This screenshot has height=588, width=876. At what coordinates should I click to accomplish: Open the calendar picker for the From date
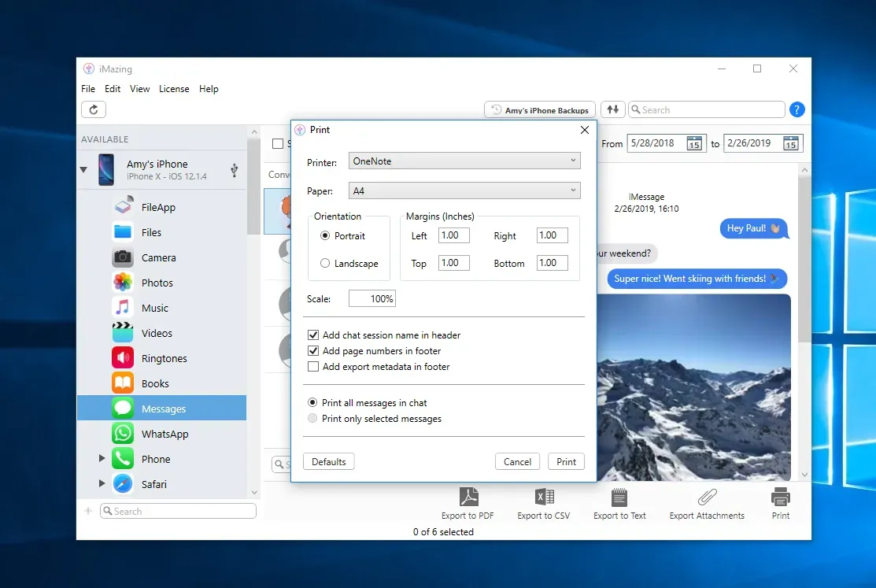click(694, 143)
